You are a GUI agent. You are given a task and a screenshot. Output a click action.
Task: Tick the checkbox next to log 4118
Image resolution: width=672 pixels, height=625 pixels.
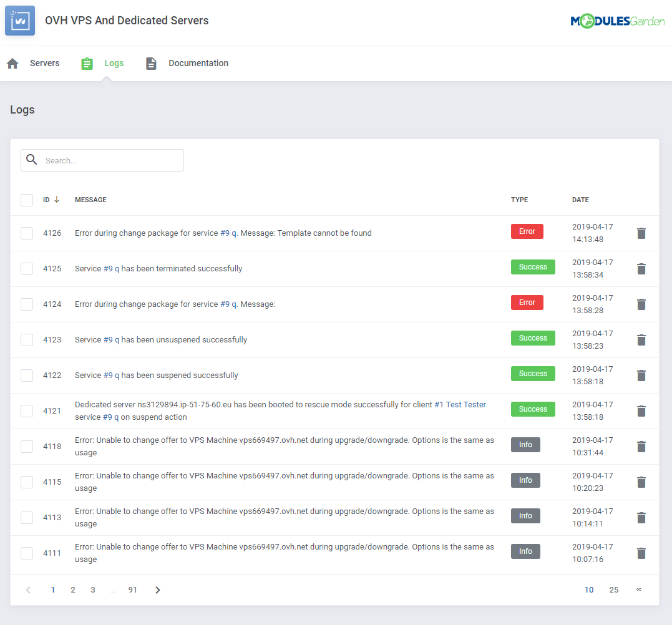pos(27,446)
